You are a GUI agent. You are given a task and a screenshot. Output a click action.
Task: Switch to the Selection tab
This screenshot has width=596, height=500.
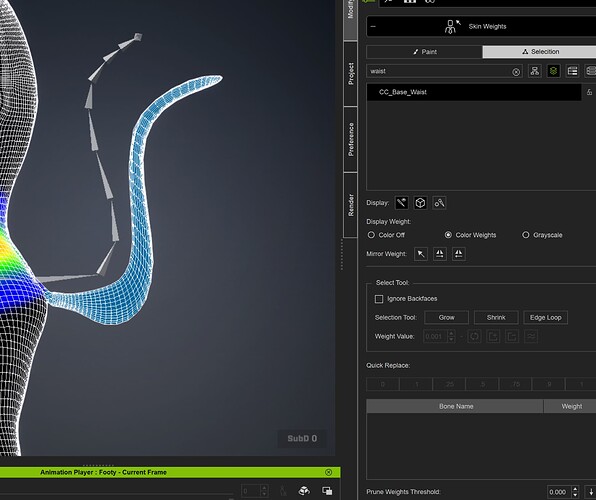540,52
